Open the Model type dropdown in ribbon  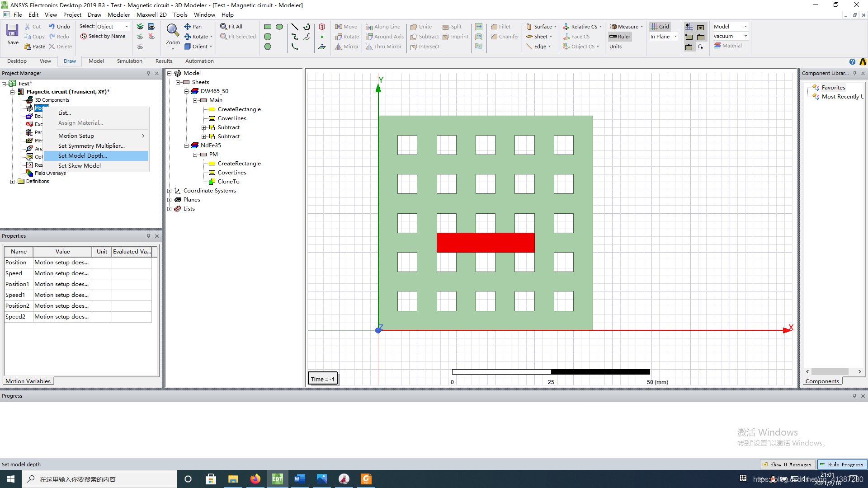(x=731, y=27)
